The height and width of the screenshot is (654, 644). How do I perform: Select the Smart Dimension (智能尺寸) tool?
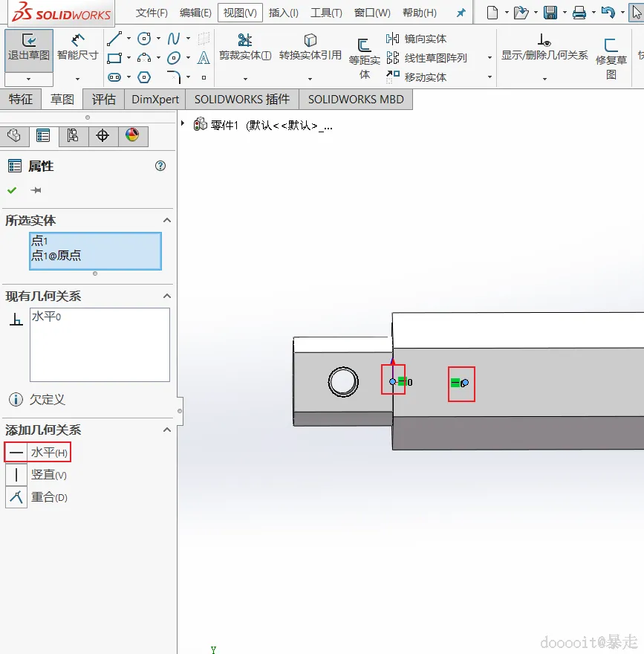(77, 47)
